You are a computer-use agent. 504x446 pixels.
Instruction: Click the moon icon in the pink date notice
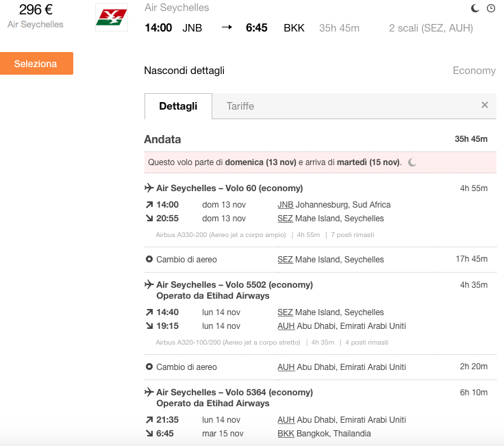(x=412, y=162)
